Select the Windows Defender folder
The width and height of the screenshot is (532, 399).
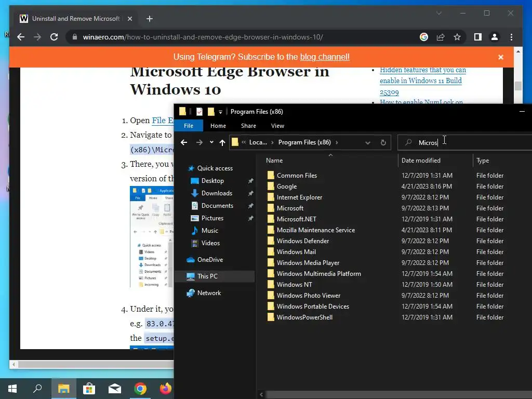[x=303, y=241]
